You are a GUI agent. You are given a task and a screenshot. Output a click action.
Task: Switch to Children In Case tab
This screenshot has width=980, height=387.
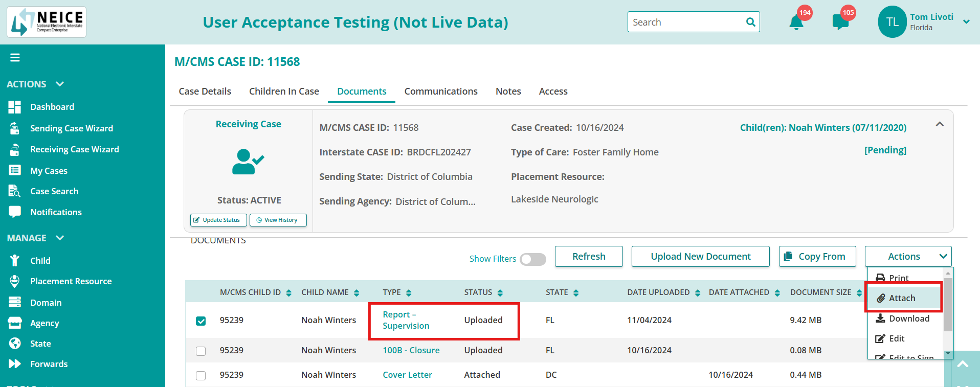[x=284, y=92]
